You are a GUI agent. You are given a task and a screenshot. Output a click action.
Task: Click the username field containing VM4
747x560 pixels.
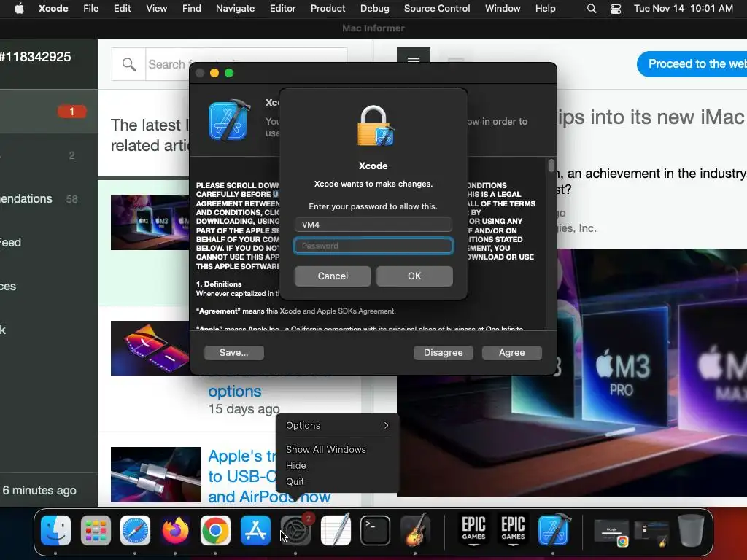point(373,225)
